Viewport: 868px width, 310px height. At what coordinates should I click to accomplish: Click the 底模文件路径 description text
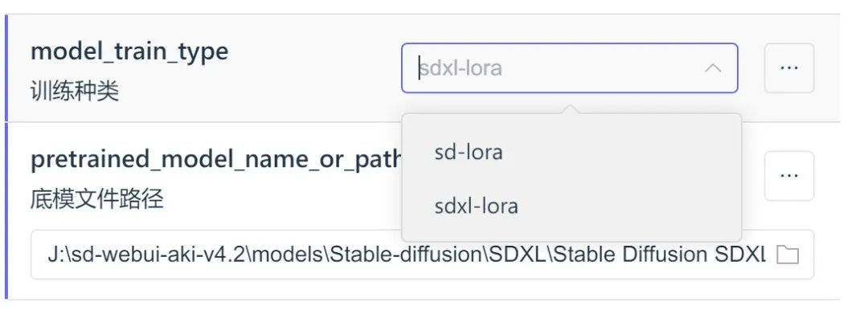pos(97,198)
